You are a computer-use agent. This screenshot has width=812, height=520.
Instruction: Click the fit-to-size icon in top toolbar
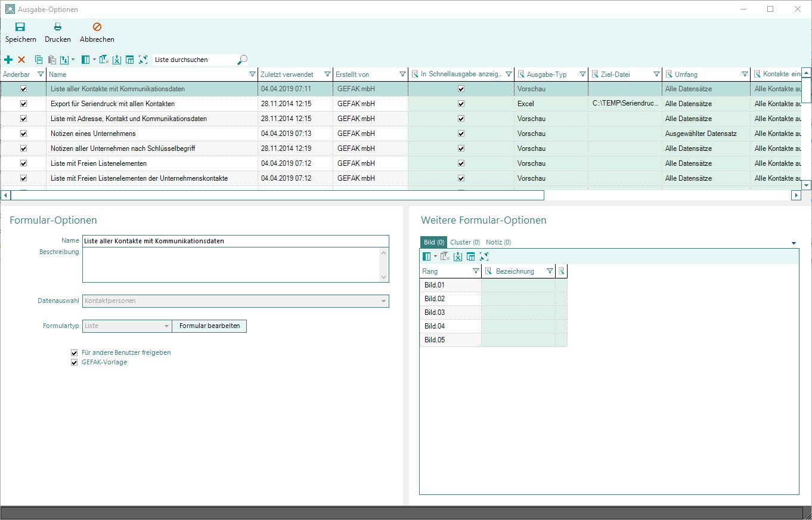point(142,60)
